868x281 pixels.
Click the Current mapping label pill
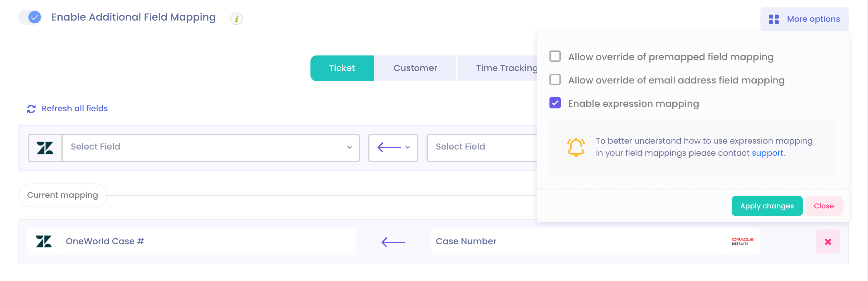[x=62, y=195]
